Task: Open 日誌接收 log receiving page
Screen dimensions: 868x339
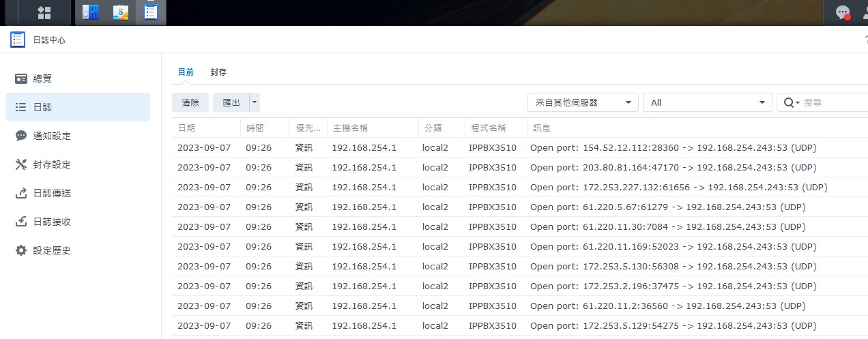Action: [52, 222]
